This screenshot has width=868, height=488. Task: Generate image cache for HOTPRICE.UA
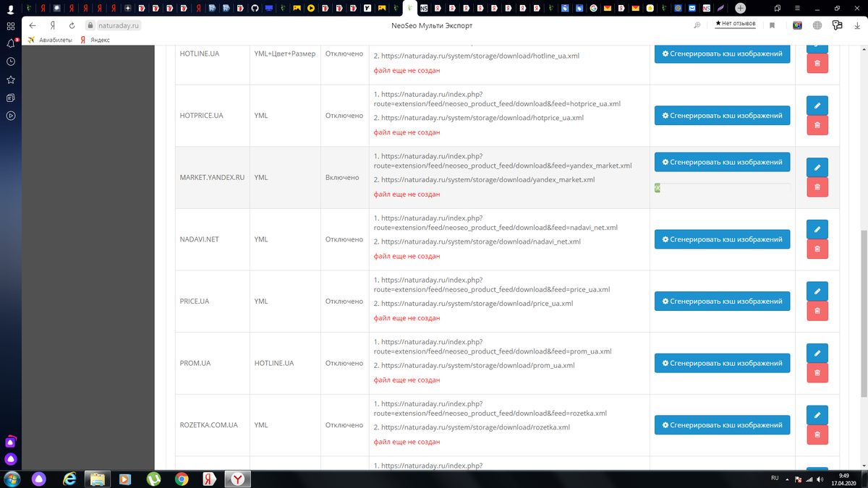click(722, 116)
